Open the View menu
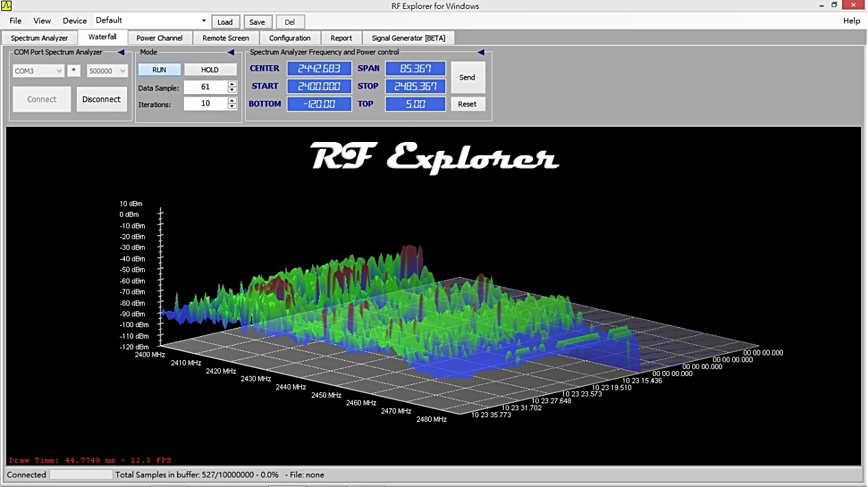Screen dimensions: 868x487 pos(42,21)
